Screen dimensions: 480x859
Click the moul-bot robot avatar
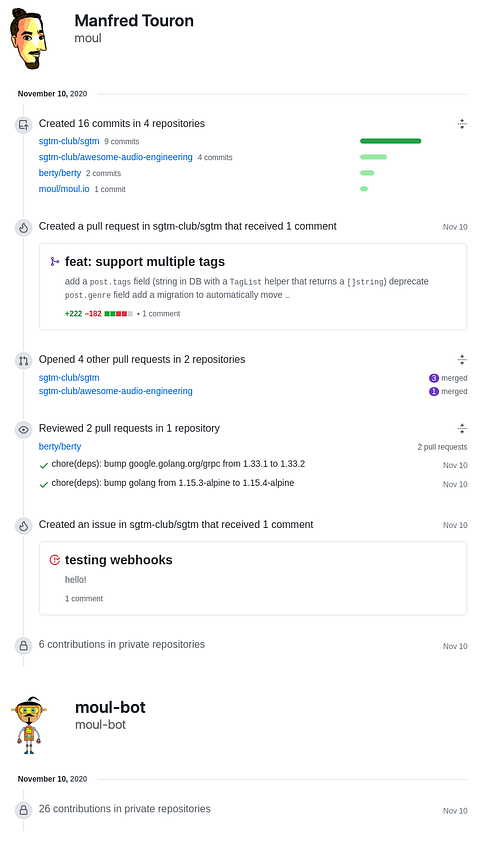click(x=28, y=725)
